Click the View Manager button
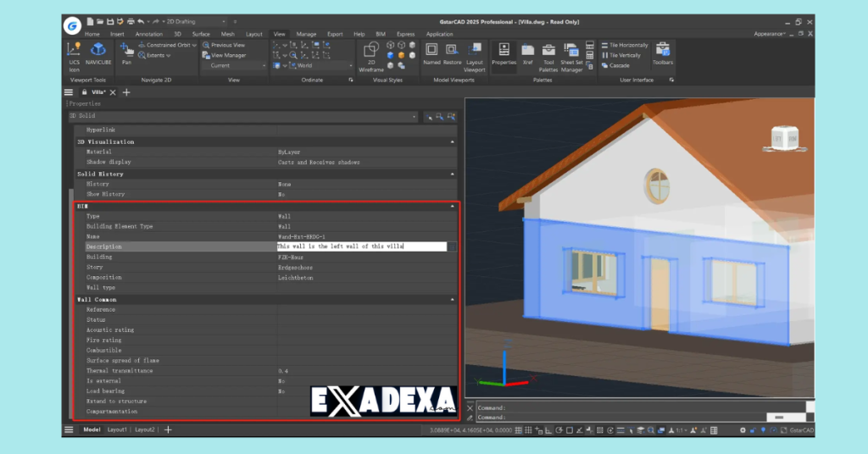 click(224, 55)
